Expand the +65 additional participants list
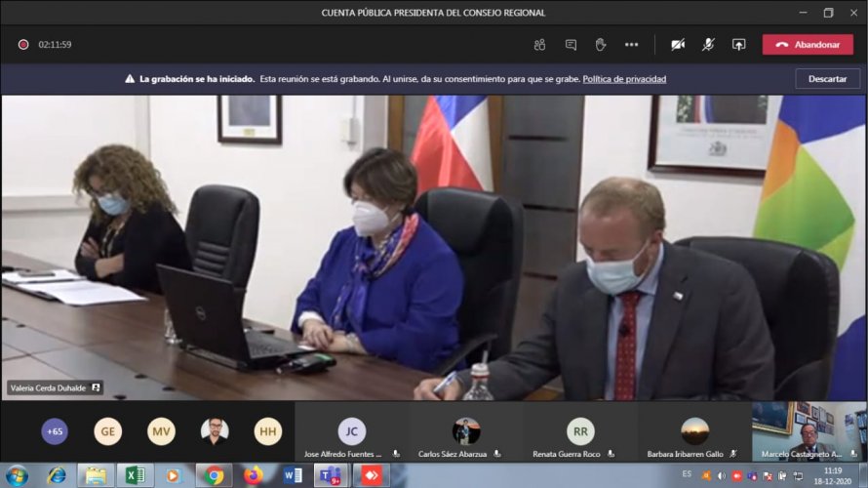 pyautogui.click(x=55, y=431)
